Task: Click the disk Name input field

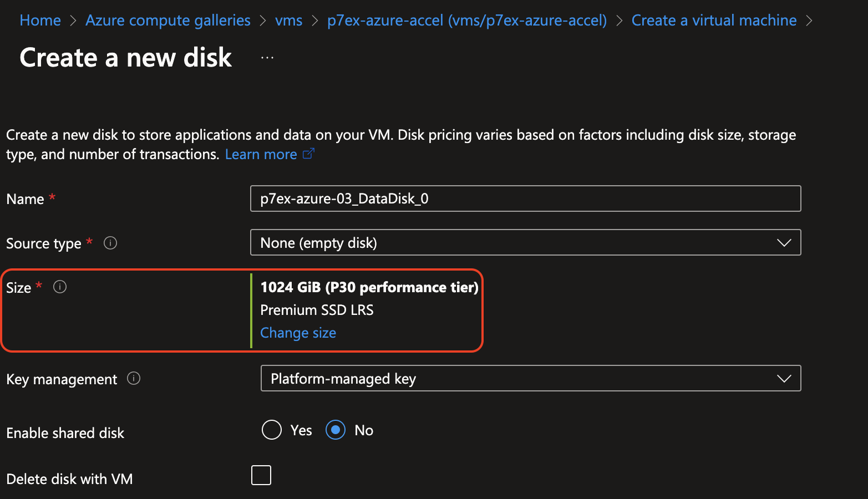Action: coord(525,198)
